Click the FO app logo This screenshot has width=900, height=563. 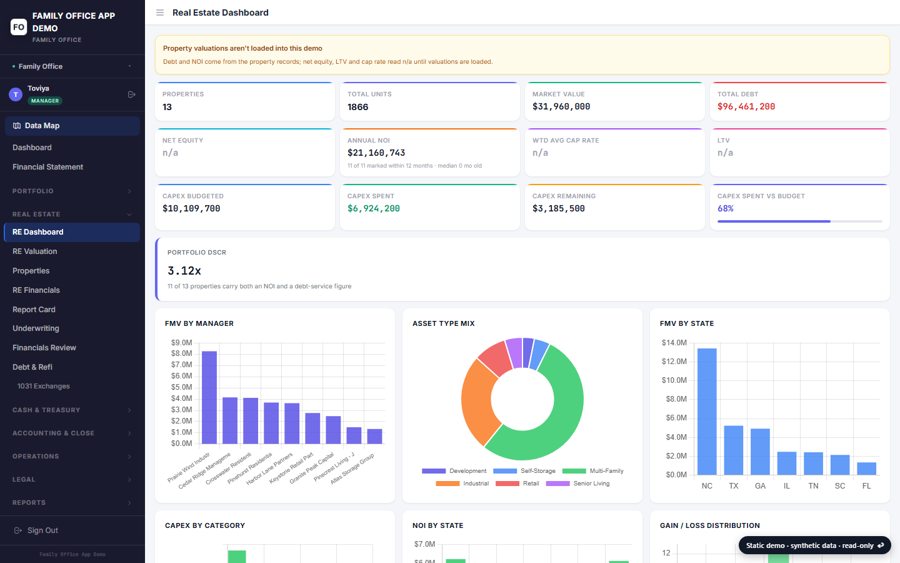(x=18, y=27)
